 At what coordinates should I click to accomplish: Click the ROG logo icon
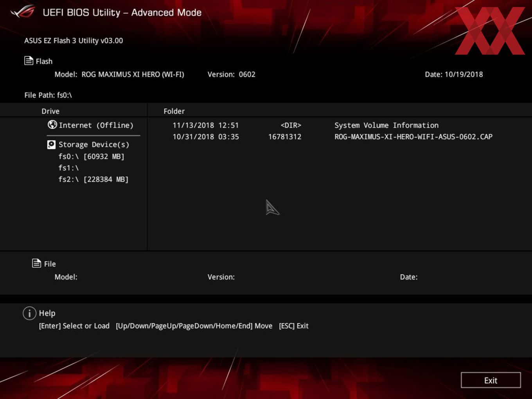pyautogui.click(x=23, y=12)
